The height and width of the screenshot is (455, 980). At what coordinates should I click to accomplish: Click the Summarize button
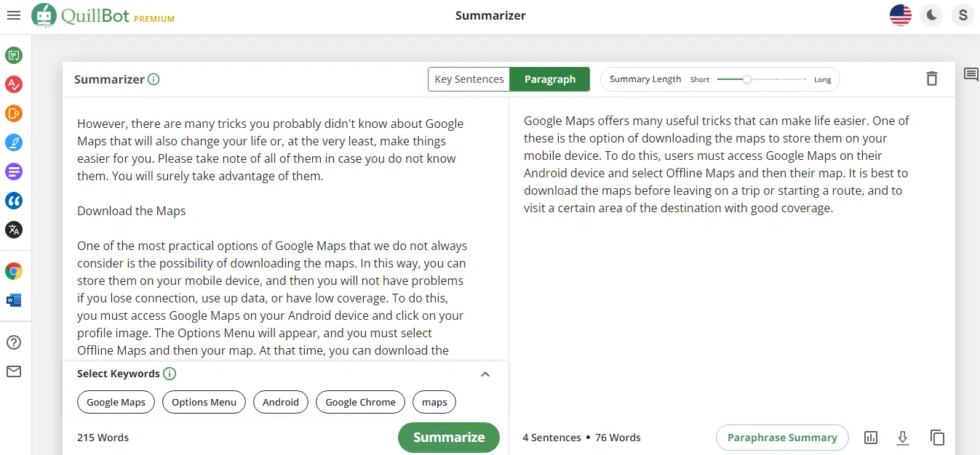[448, 437]
